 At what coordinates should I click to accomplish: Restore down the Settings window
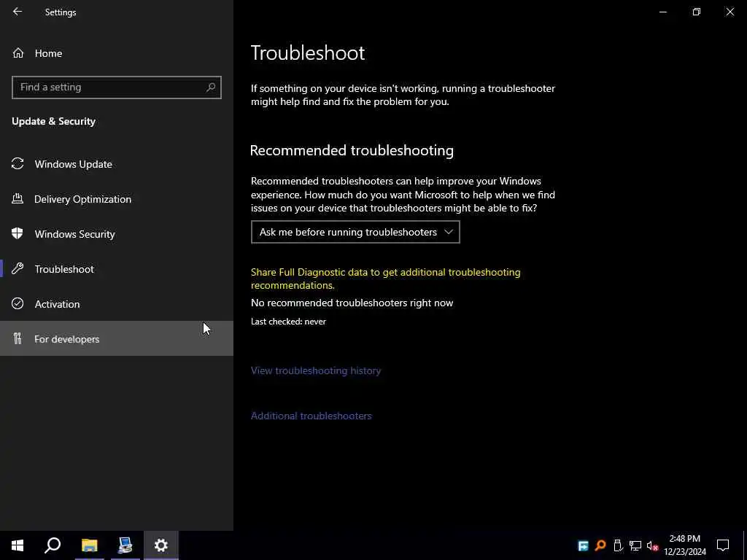pyautogui.click(x=697, y=12)
